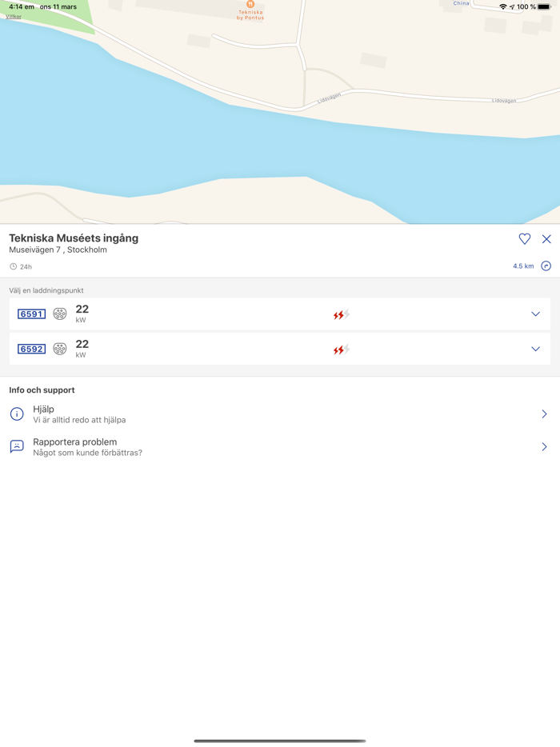This screenshot has width=560, height=747.
Task: Open Rapportera problem via its right chevron
Action: 544,446
